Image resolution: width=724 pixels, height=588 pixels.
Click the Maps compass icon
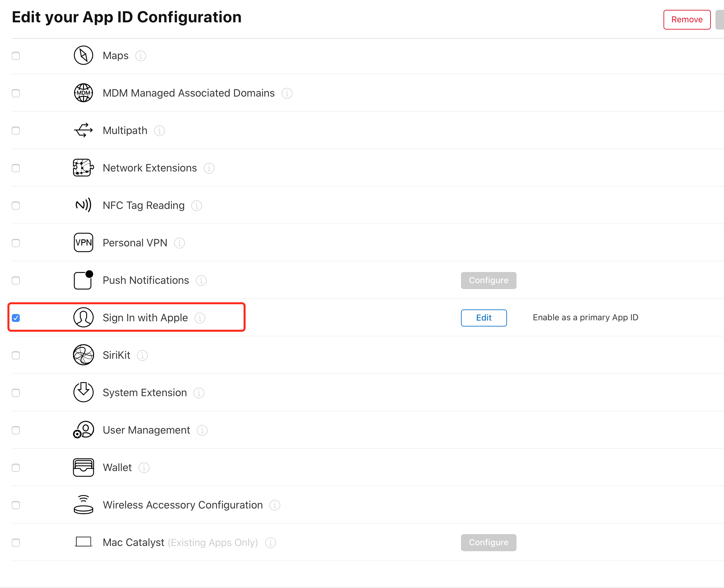pos(84,56)
